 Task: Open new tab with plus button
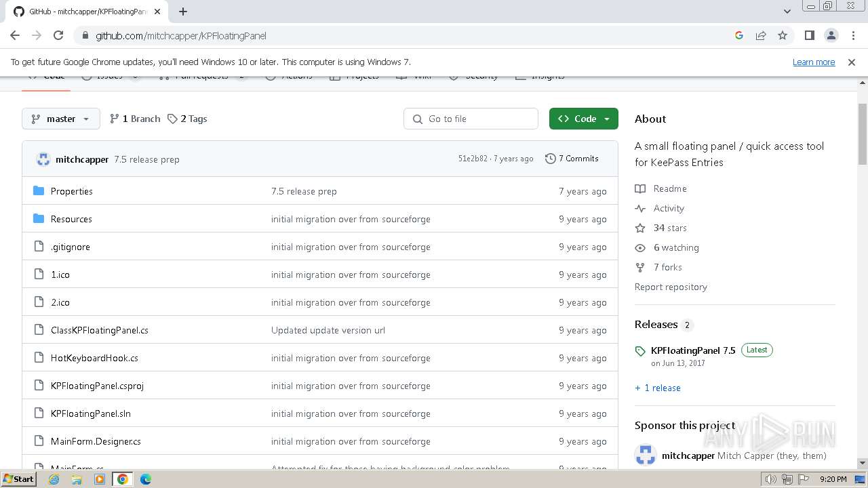point(183,12)
